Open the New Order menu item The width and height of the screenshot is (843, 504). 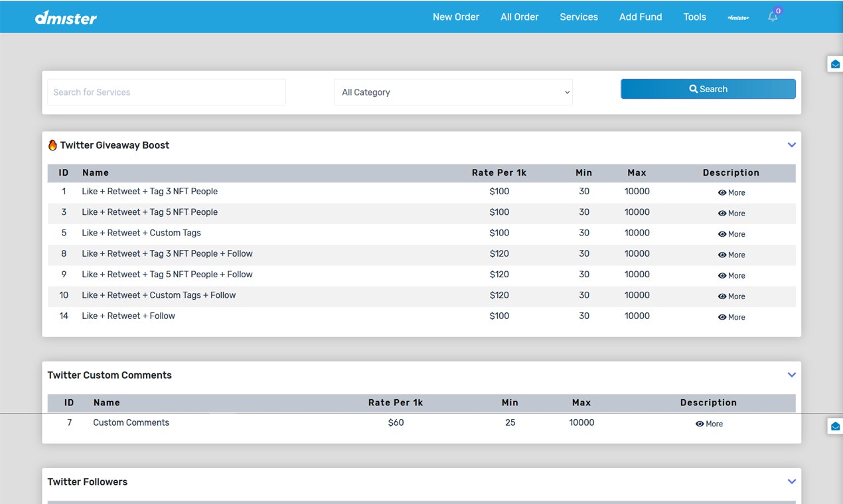tap(456, 17)
